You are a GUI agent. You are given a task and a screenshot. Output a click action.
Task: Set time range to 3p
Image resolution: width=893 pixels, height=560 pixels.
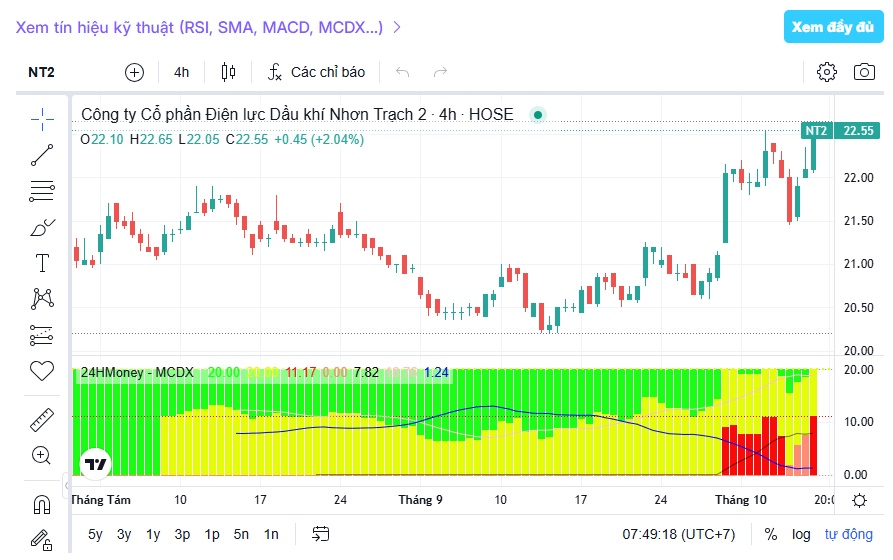click(182, 534)
